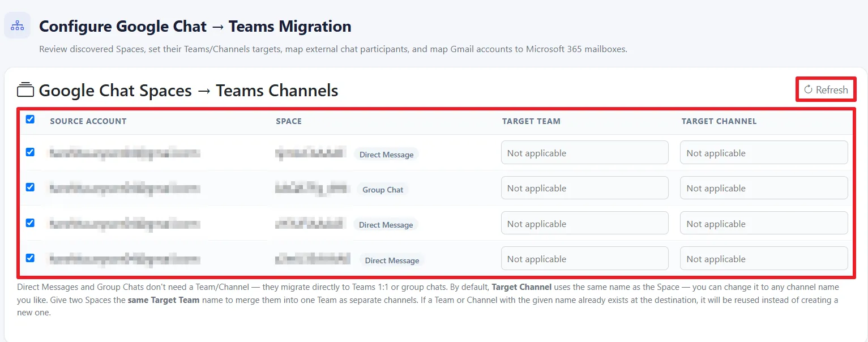Toggle the third row's checkbox

[30, 223]
